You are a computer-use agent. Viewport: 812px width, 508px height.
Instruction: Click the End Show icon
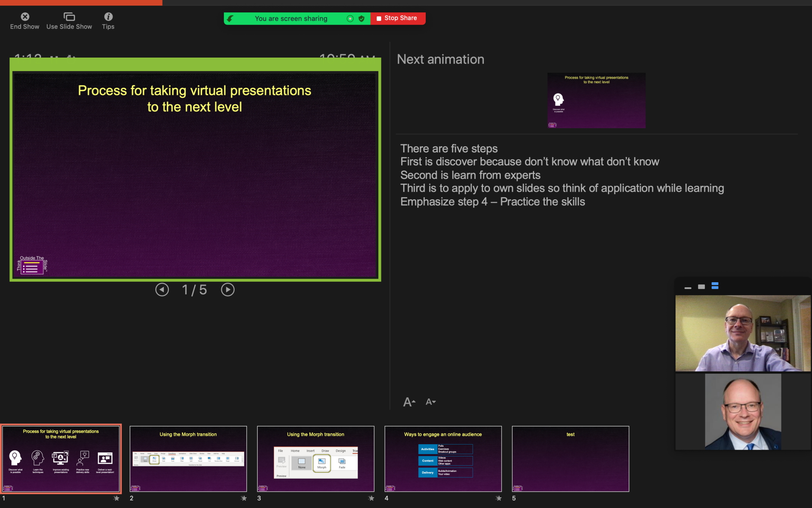click(x=25, y=17)
